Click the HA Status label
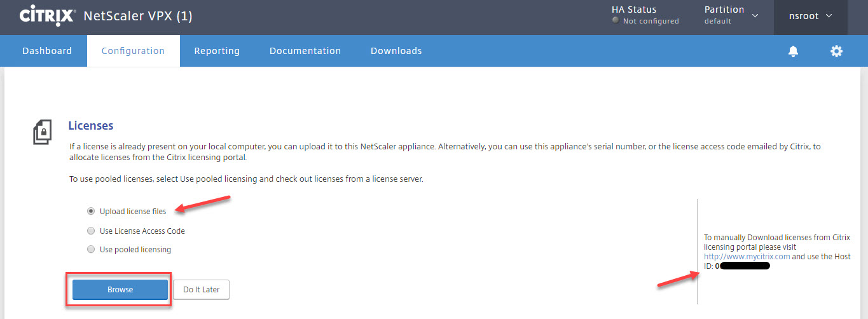This screenshot has width=868, height=319. click(634, 10)
